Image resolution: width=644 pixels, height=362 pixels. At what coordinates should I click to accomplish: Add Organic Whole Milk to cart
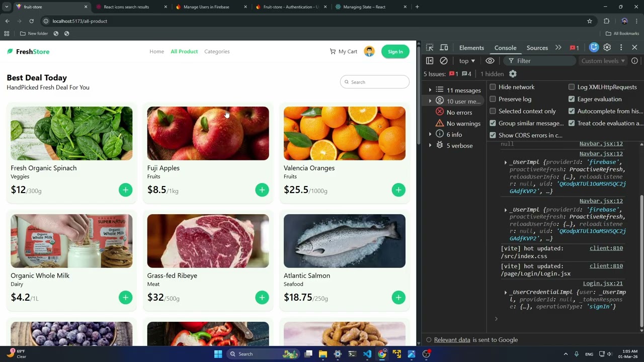[x=125, y=298]
